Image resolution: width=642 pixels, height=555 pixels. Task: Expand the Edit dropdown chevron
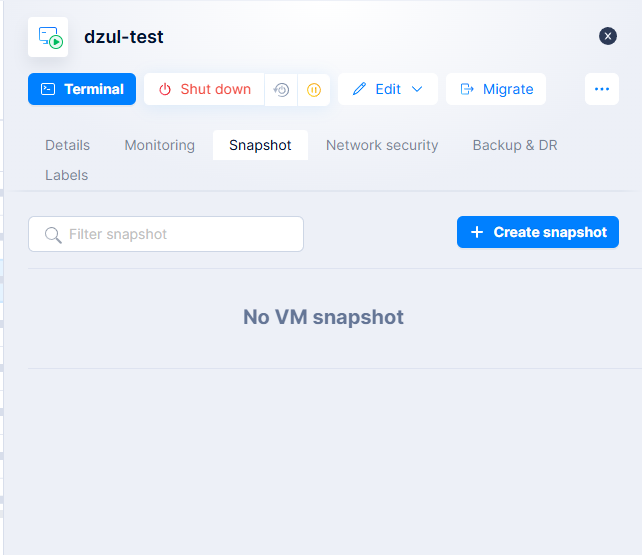click(x=417, y=89)
